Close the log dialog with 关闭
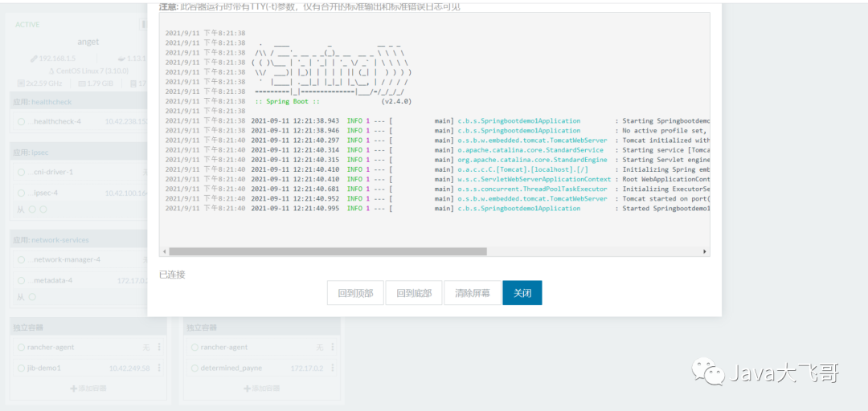Screen dimensions: 868x411 tap(522, 293)
